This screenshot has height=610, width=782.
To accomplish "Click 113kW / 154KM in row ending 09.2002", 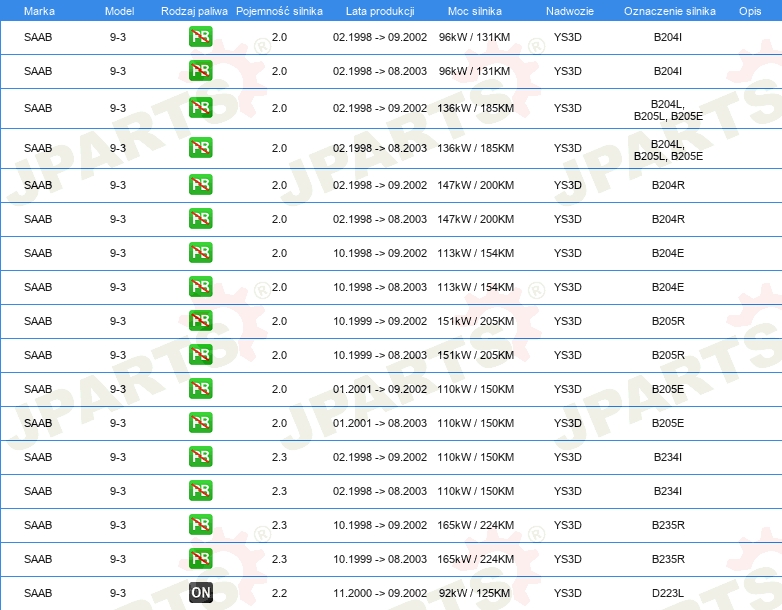I will (x=476, y=253).
